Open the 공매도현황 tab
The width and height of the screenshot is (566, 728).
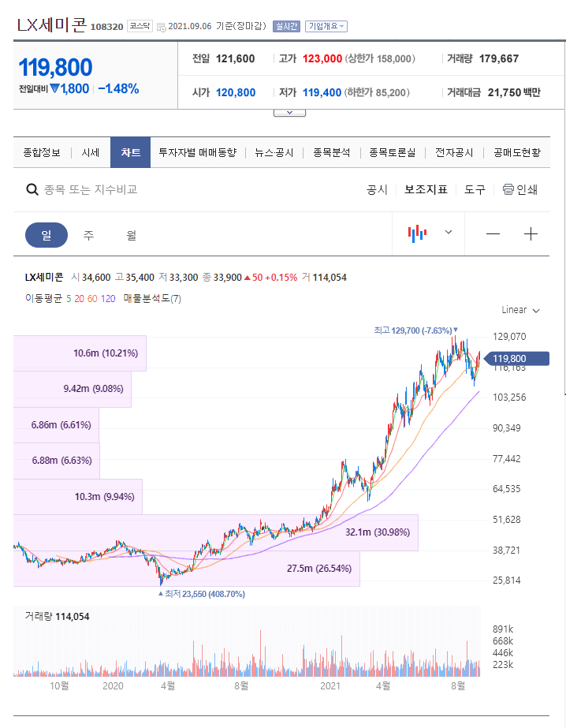(517, 153)
